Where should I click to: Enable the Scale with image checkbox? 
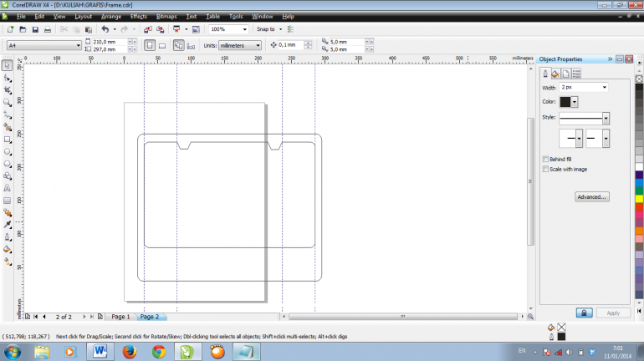pos(545,169)
